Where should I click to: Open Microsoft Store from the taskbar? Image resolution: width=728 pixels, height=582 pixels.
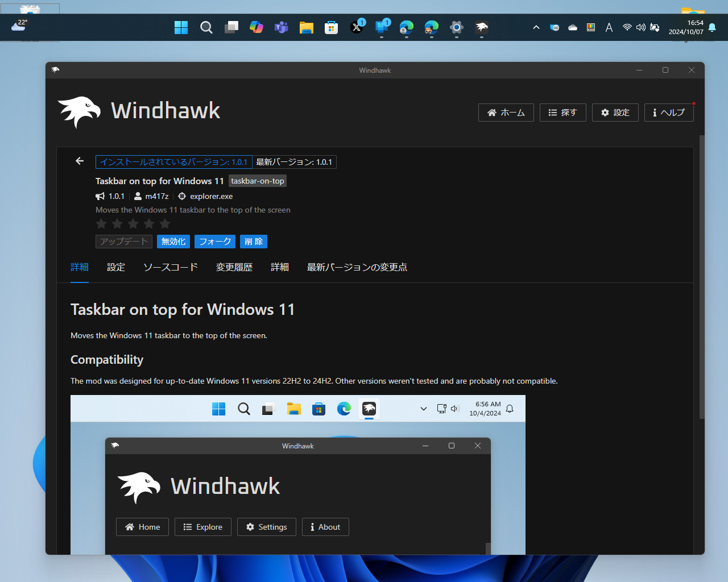pos(332,27)
